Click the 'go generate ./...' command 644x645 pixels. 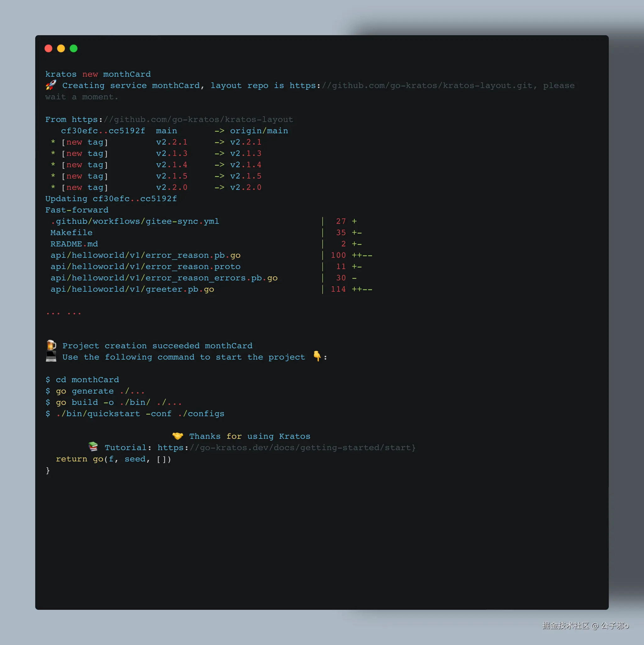[x=100, y=391]
